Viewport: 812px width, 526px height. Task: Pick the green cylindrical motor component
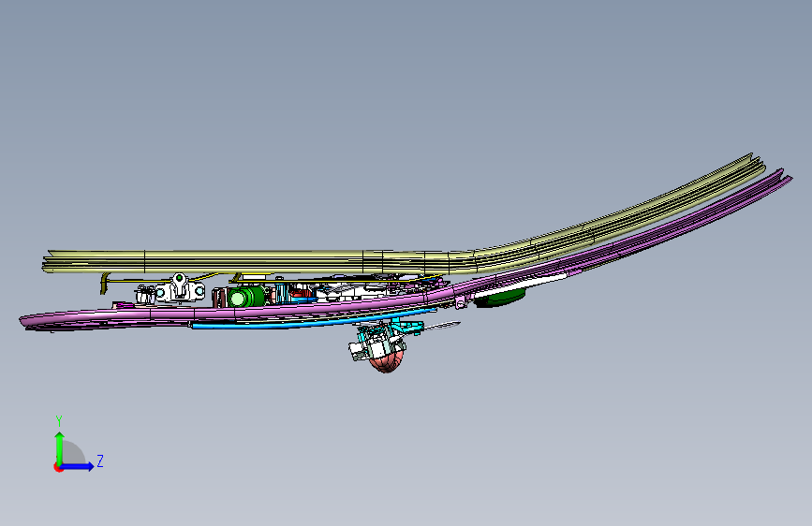(x=245, y=298)
